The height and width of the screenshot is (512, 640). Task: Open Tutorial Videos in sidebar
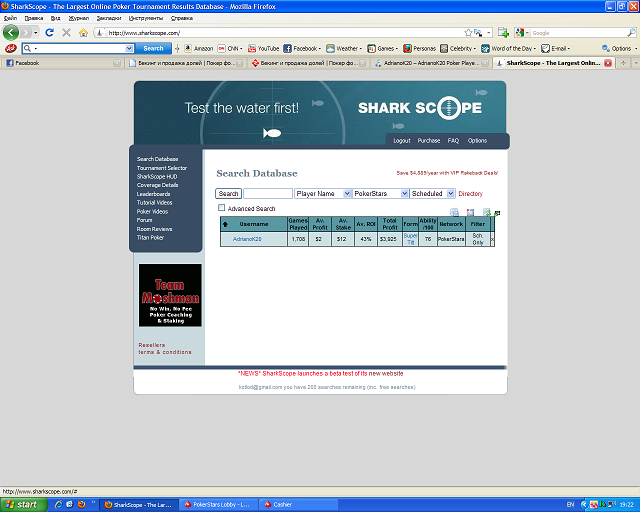pos(154,203)
